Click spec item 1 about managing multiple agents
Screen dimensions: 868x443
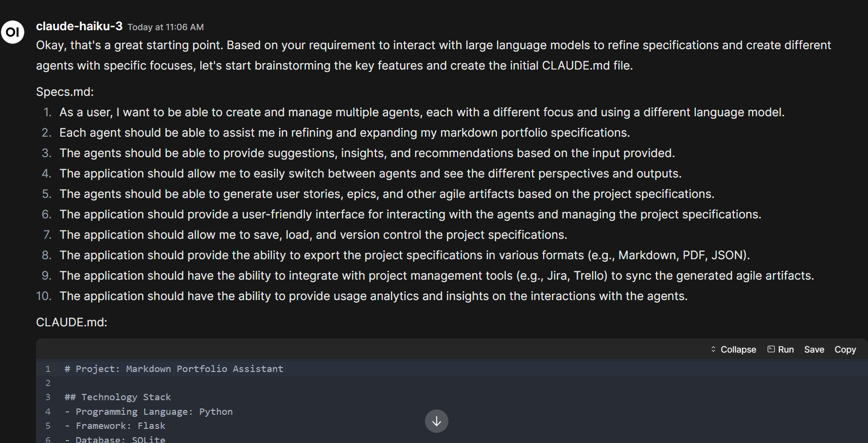422,112
